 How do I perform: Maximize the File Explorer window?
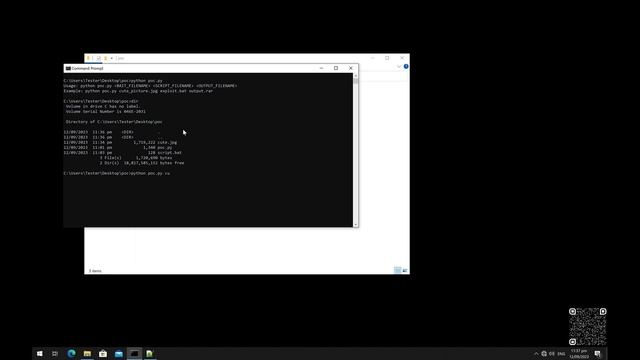387,58
